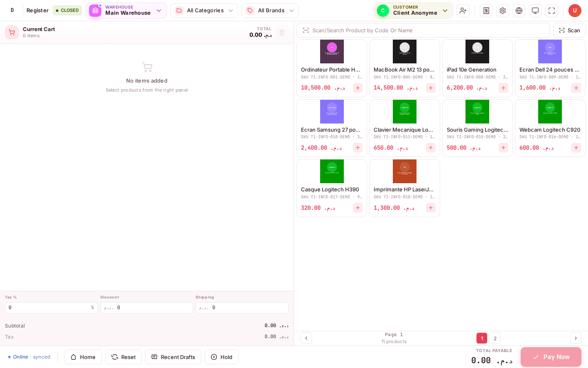Click the Online synced status indicator
Screen dimensions: 588x368
click(29, 357)
